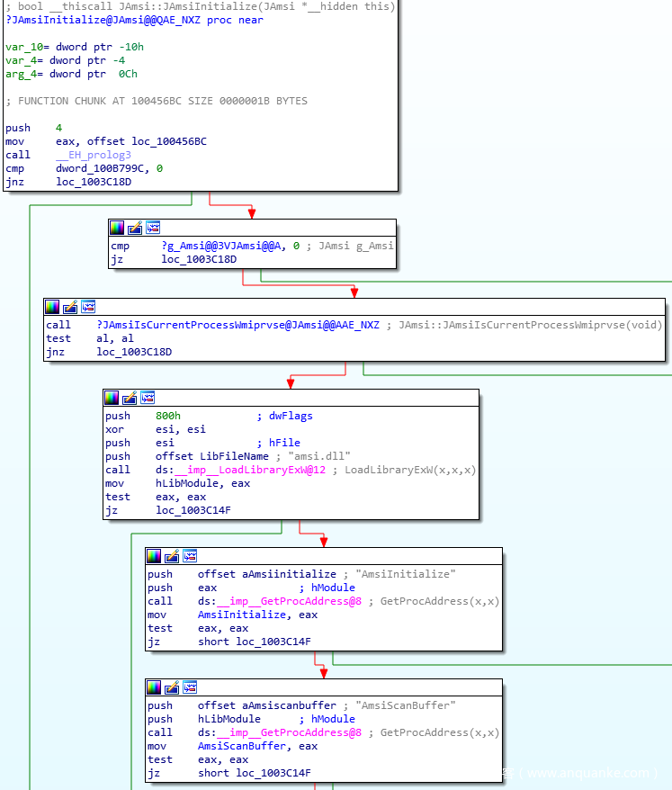Click node color icon on LoadLibraryExW block
Viewport: 672px width, 790px height.
pos(112,397)
